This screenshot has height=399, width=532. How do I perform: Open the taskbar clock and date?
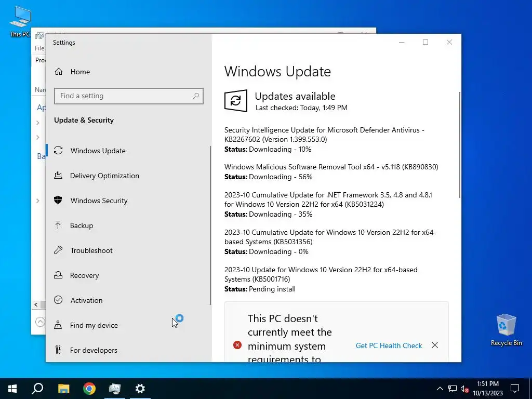[x=488, y=389]
